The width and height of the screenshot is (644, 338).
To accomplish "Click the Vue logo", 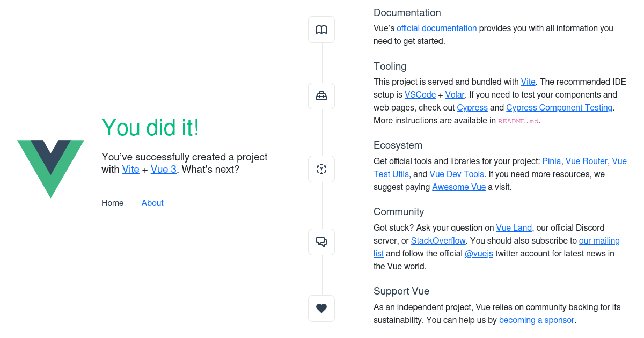I will pos(50,169).
